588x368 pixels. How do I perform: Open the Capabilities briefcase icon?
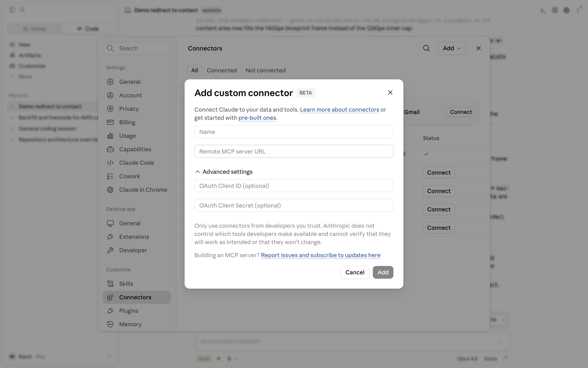point(110,149)
